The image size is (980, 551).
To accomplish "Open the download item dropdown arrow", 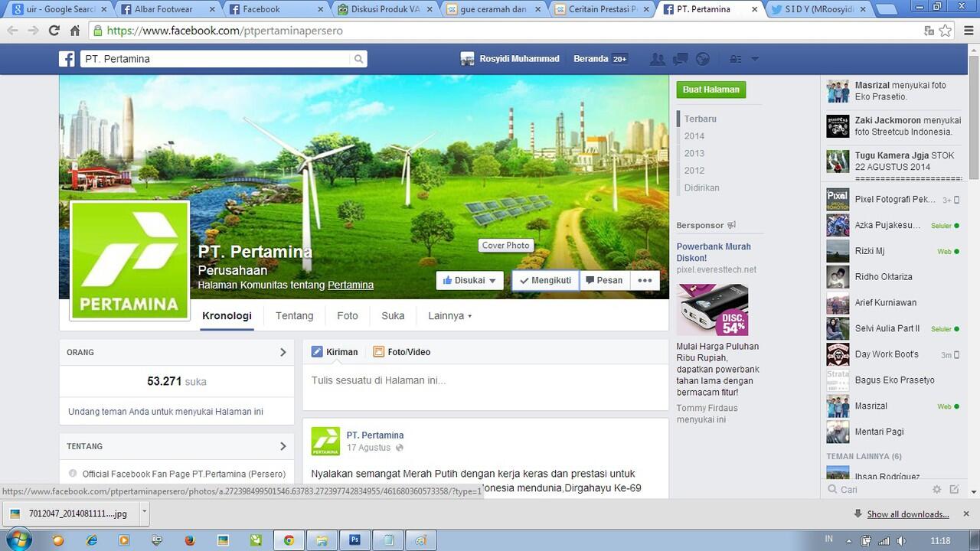I will [x=144, y=514].
